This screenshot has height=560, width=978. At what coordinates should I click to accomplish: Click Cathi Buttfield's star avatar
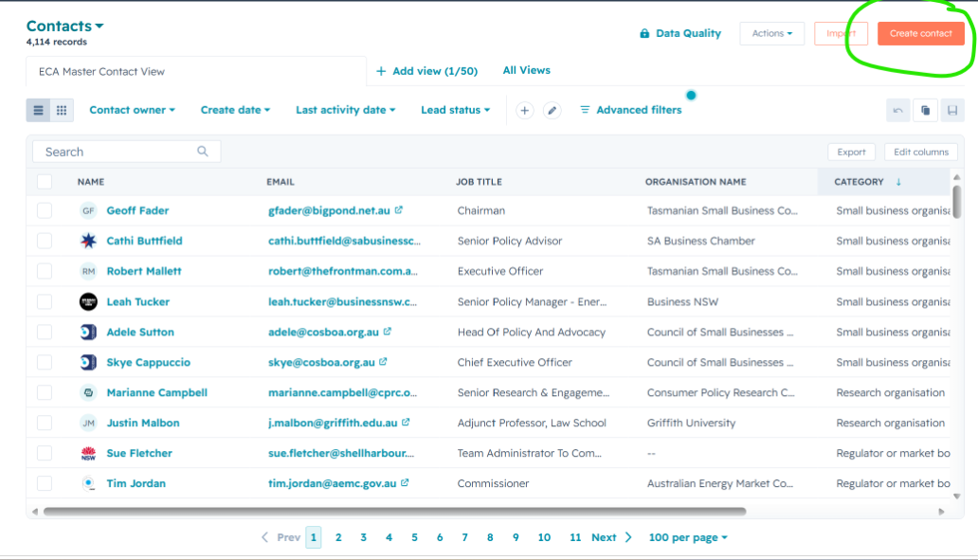[88, 241]
